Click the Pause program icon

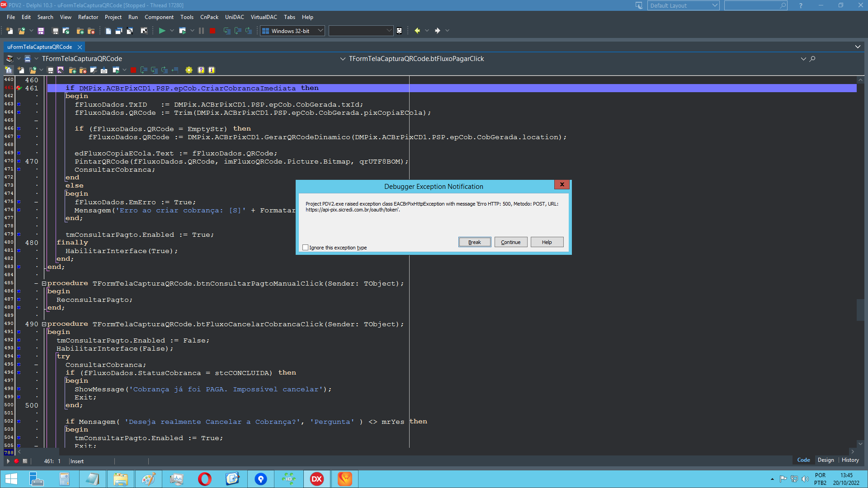202,31
